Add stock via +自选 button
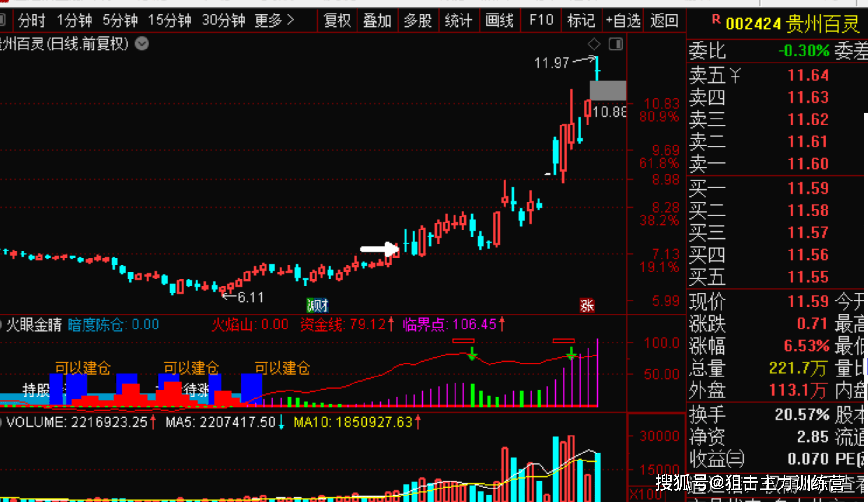868x502 pixels. [x=623, y=21]
